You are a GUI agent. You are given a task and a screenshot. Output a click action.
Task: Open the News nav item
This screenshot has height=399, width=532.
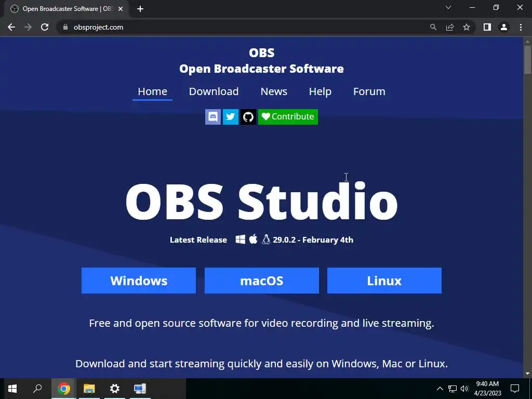pyautogui.click(x=274, y=91)
